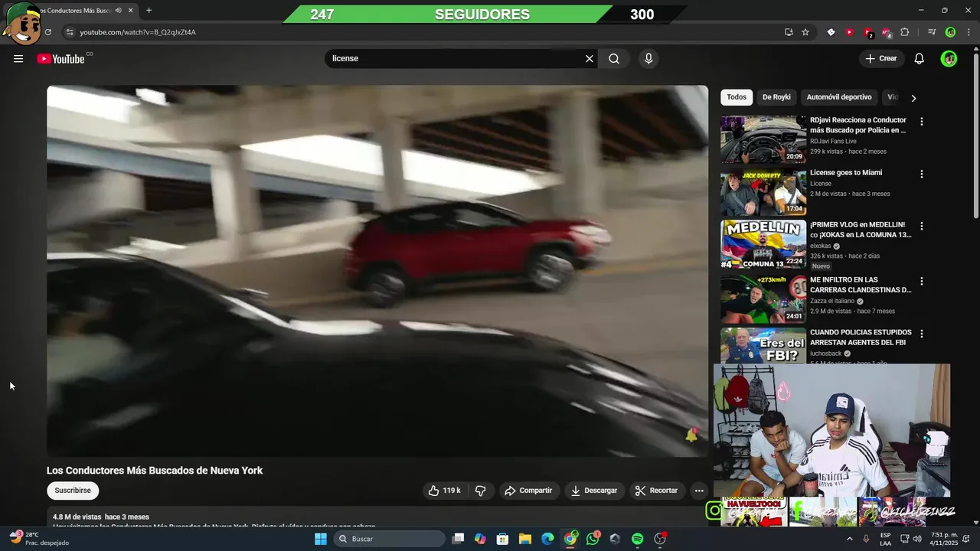Image resolution: width=980 pixels, height=551 pixels.
Task: Subscribe with the Suscribirse button
Action: (x=73, y=491)
